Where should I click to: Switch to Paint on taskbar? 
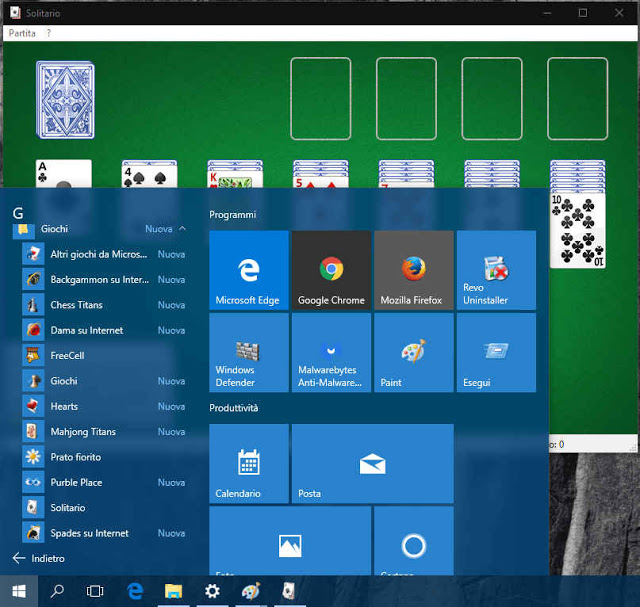tap(251, 591)
